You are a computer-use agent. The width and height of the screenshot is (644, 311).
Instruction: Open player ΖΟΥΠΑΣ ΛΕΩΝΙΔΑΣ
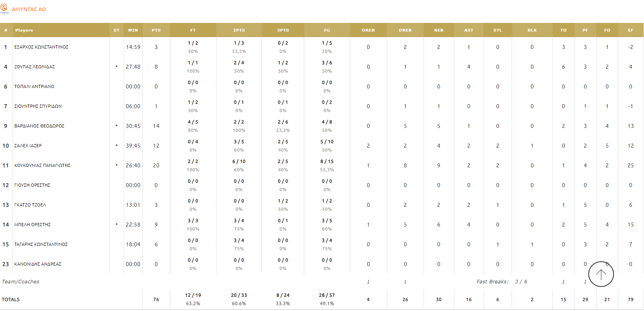(x=34, y=67)
